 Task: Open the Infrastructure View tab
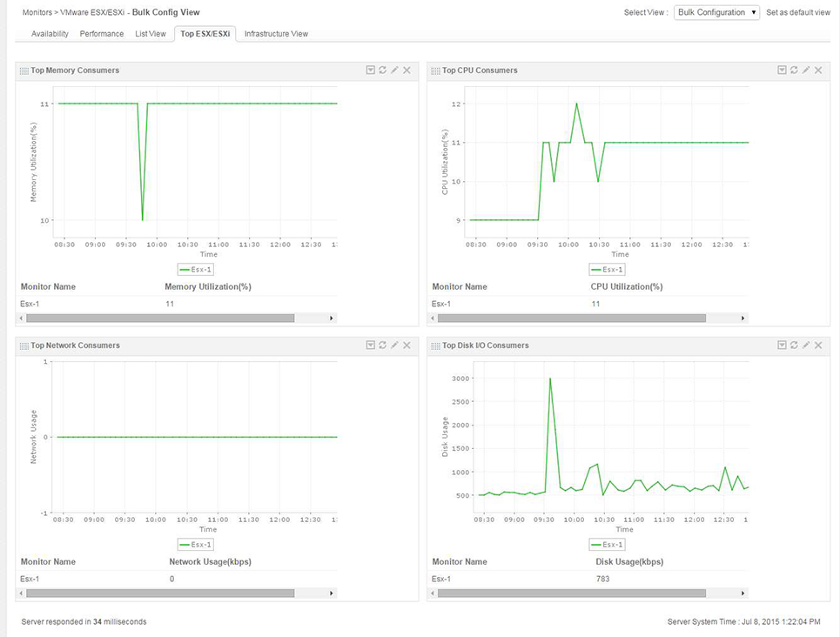(x=277, y=34)
